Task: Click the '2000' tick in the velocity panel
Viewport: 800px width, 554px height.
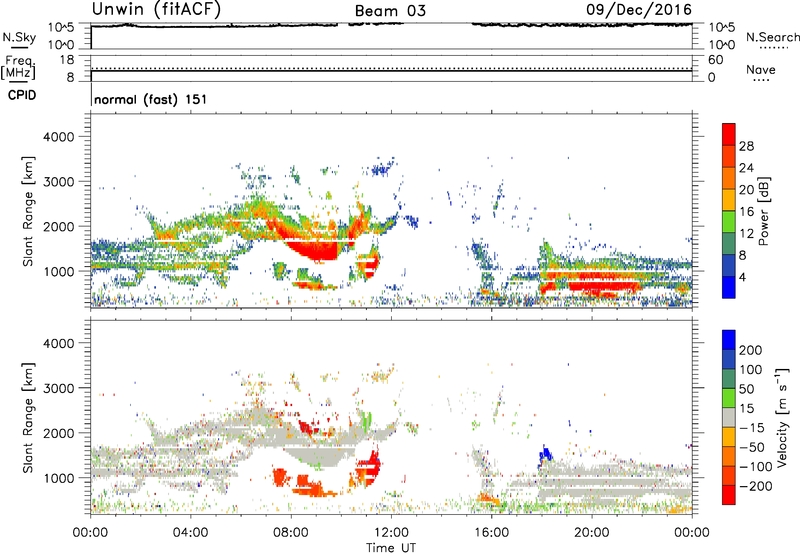Action: (59, 433)
